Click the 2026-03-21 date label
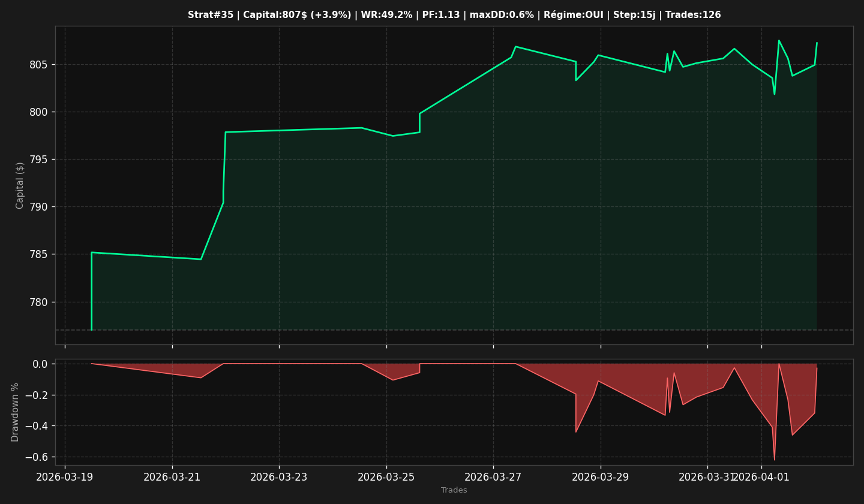 [172, 478]
